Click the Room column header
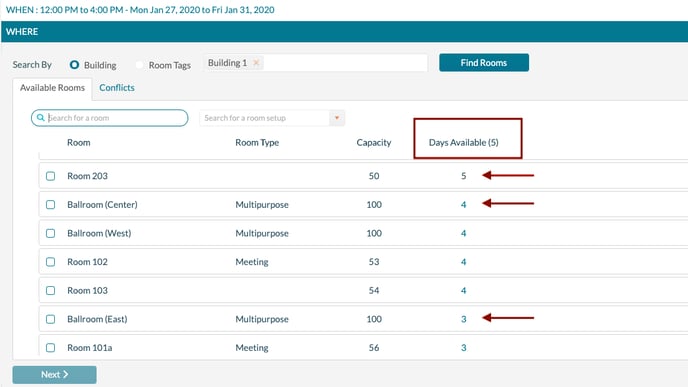 (x=79, y=143)
